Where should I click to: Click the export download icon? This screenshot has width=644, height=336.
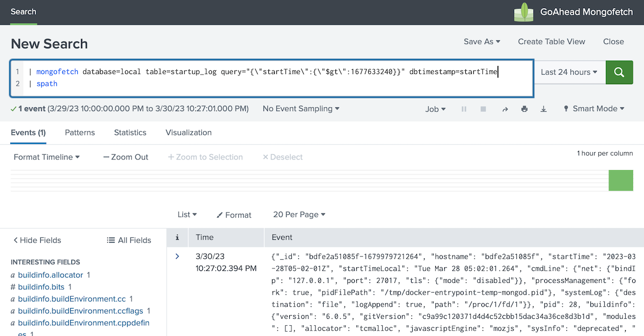click(544, 109)
